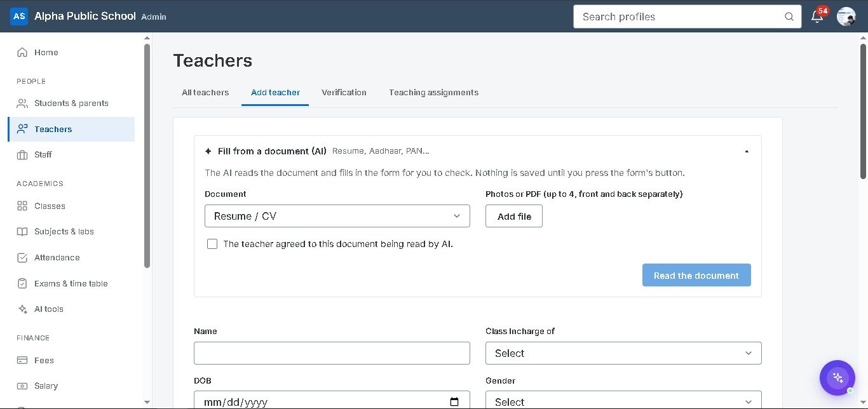Click the Admin label in the header
This screenshot has width=868, height=409.
click(x=154, y=17)
